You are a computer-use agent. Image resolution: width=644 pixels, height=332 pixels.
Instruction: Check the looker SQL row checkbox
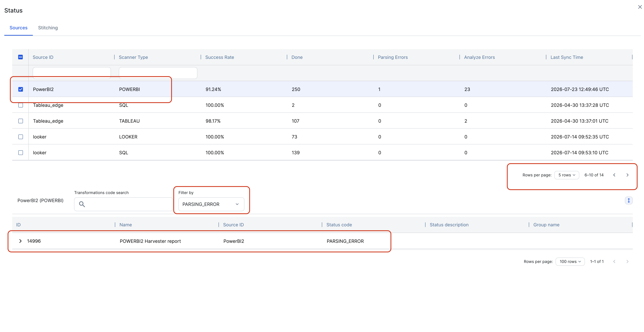coord(20,152)
